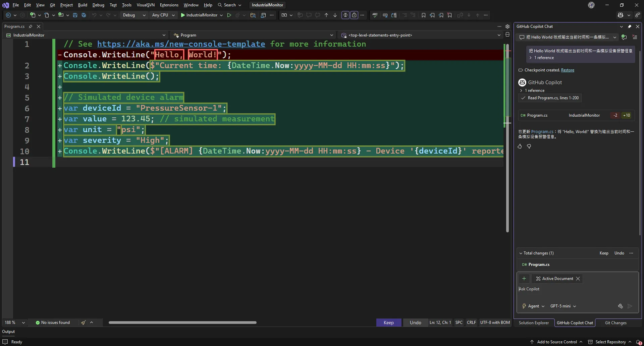Click the New Project toolbar icon
The image size is (644, 346).
(x=33, y=15)
